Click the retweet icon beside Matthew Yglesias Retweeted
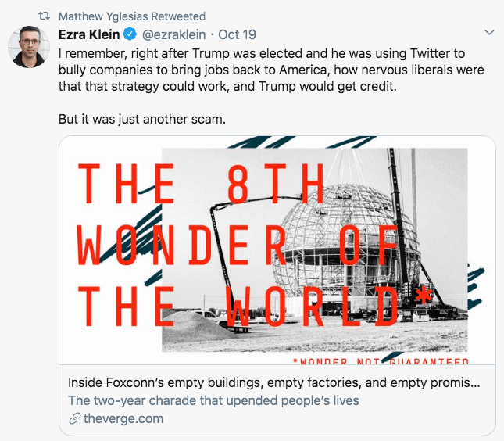The height and width of the screenshot is (441, 504). (44, 16)
